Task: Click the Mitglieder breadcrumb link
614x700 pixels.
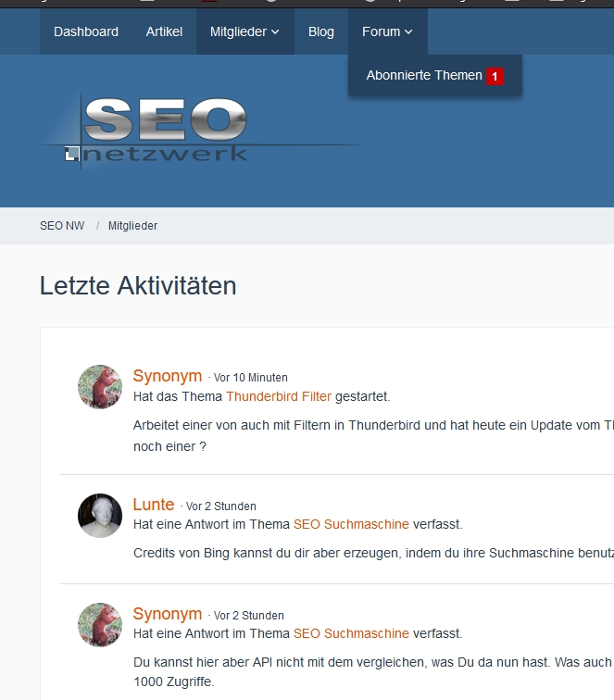Action: (x=132, y=226)
